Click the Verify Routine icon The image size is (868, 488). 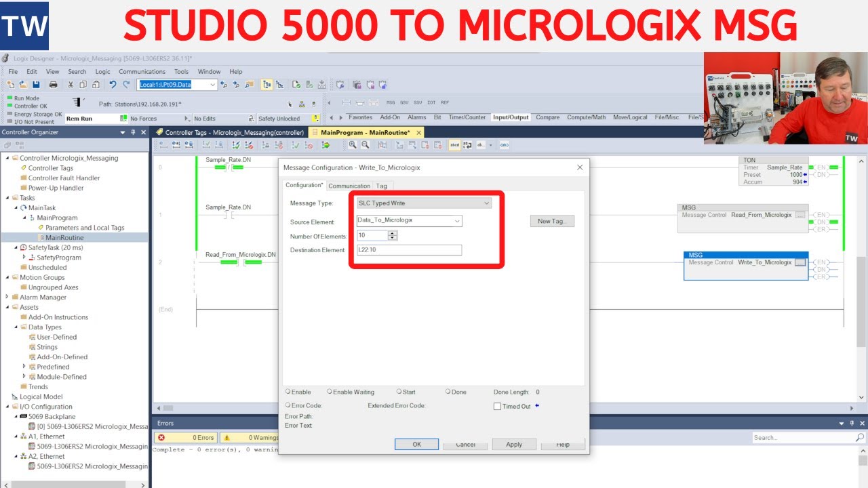[296, 85]
